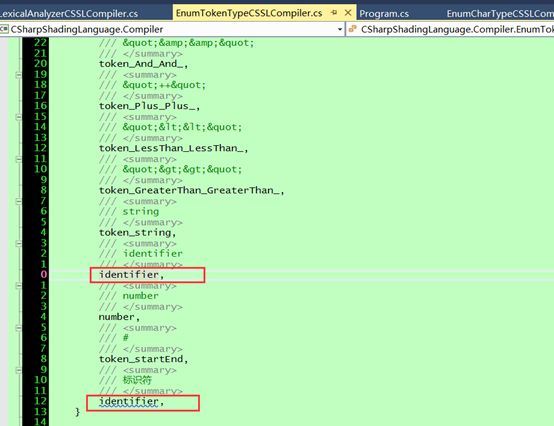
Task: Collapse the summary block above token_startEnd
Action: 18,328
